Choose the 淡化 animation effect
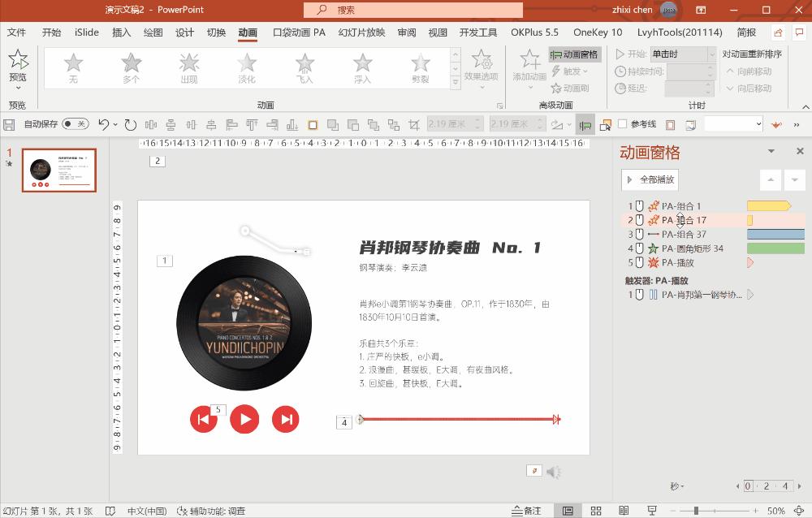The height and width of the screenshot is (518, 812). pyautogui.click(x=247, y=67)
